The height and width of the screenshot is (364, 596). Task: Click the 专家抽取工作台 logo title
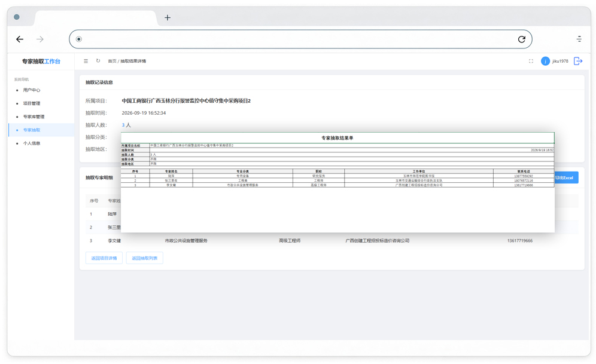pos(41,62)
